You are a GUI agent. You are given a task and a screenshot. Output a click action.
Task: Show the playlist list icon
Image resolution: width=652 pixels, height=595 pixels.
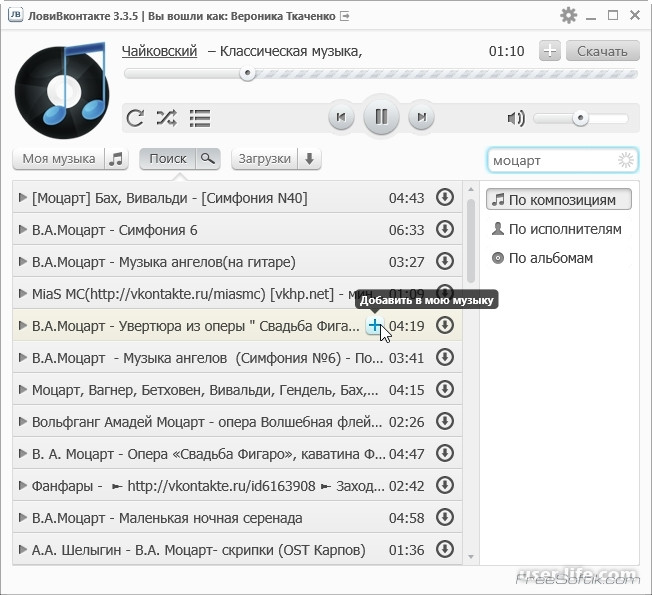pos(200,118)
